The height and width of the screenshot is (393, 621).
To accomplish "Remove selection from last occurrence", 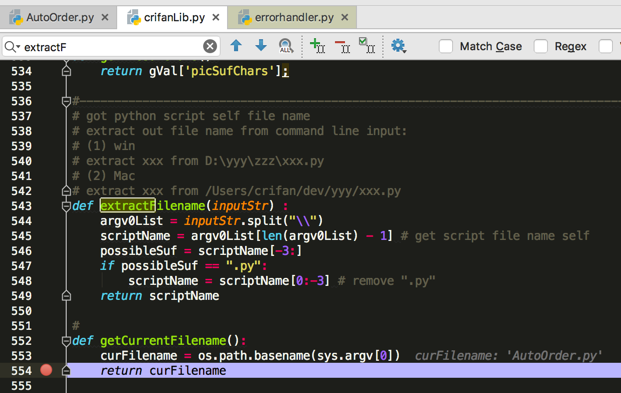I will point(343,46).
